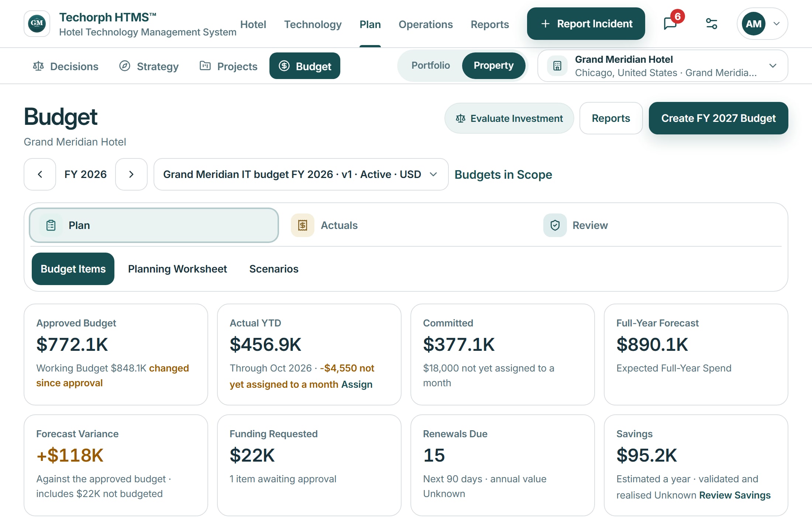This screenshot has width=812, height=517.
Task: Switch scope to Portfolio
Action: point(430,65)
